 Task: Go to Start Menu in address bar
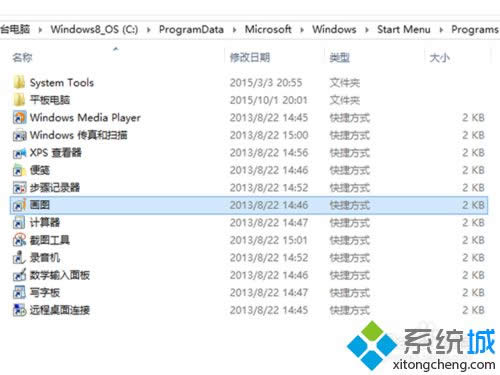[404, 29]
